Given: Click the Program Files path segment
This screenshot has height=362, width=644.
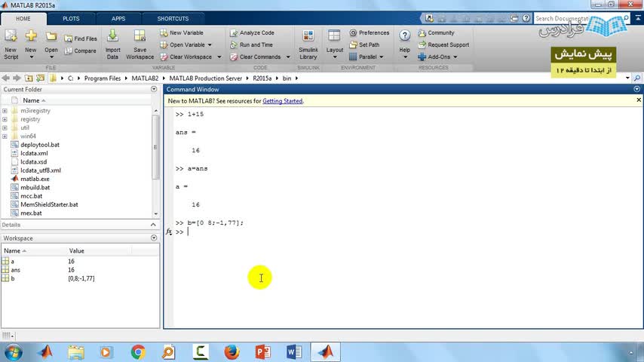Looking at the screenshot, I should pyautogui.click(x=103, y=78).
